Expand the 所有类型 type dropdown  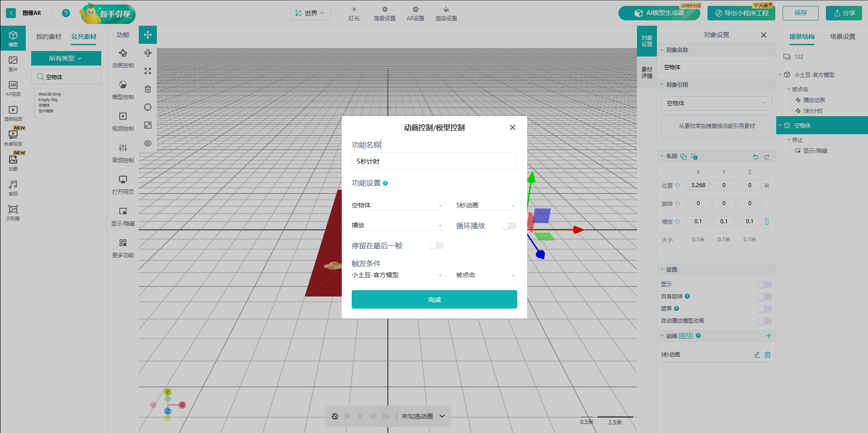66,58
